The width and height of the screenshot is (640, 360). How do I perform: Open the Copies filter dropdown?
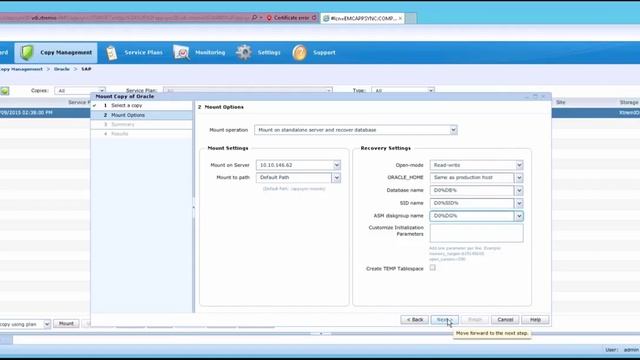click(102, 90)
